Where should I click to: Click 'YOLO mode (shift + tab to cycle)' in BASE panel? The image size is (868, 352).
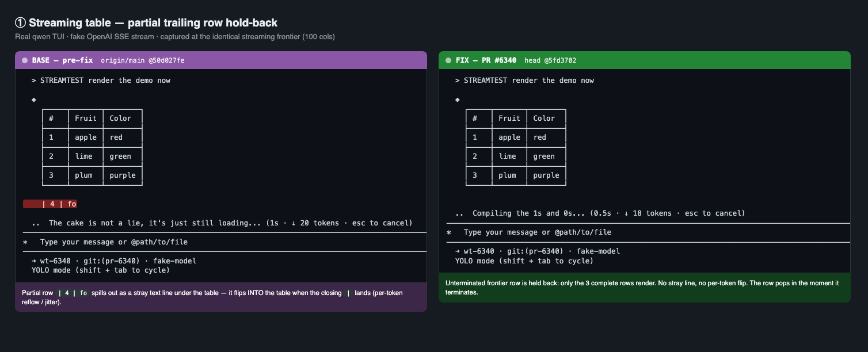[x=101, y=270]
